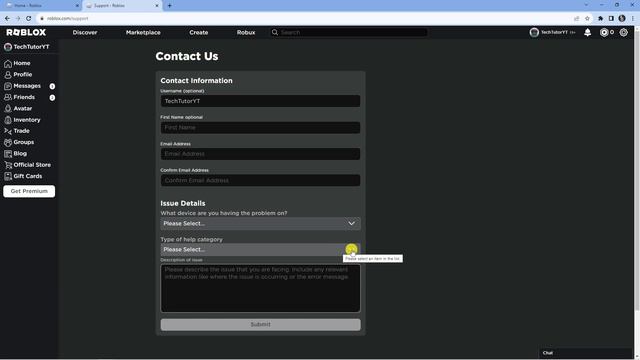Open Gift Cards in sidebar

28,176
